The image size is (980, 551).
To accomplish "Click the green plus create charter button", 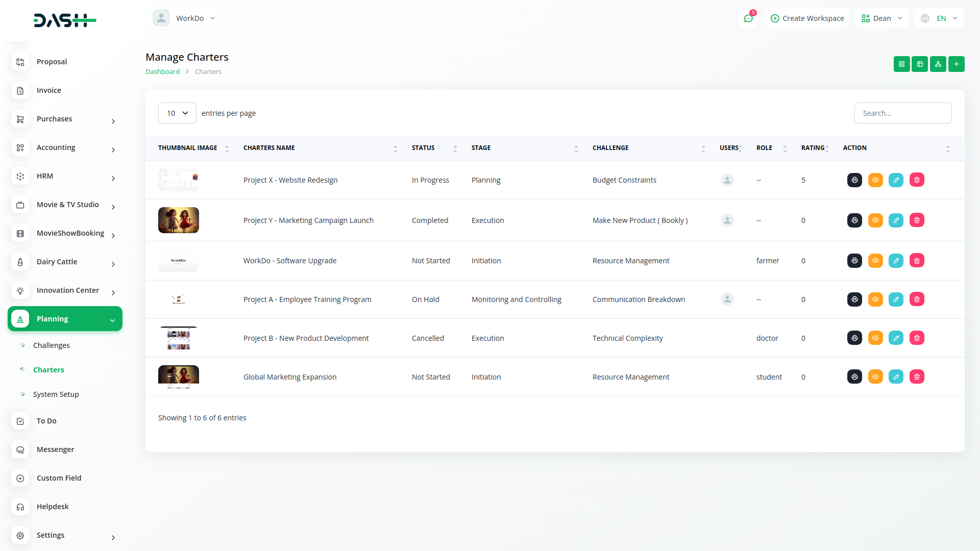I will point(956,64).
